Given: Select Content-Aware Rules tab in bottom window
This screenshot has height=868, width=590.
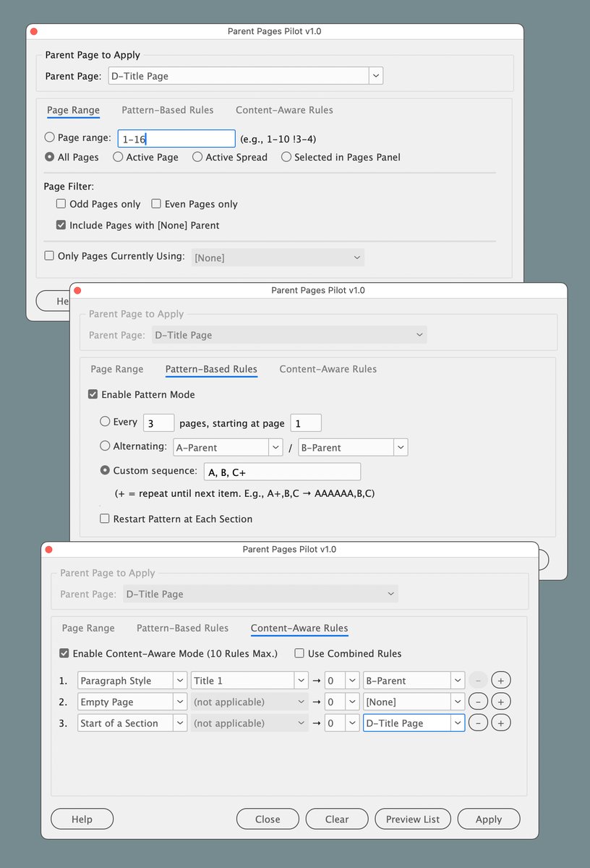Looking at the screenshot, I should [299, 629].
